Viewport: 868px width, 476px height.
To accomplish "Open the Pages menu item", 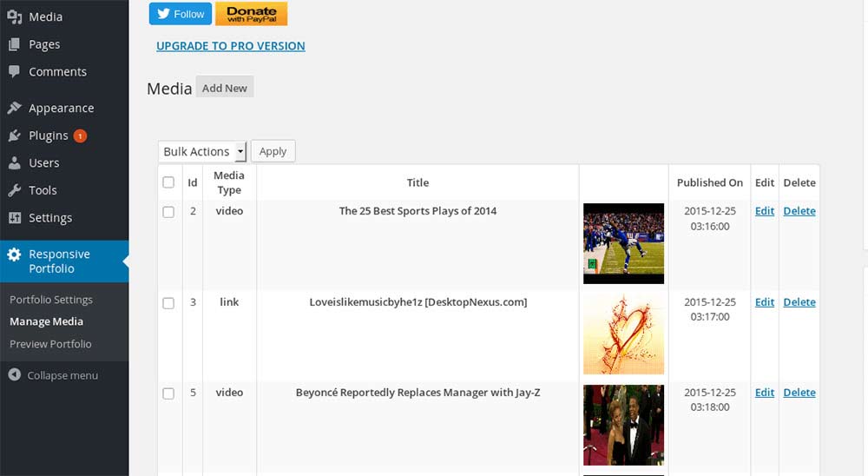I will [x=44, y=44].
